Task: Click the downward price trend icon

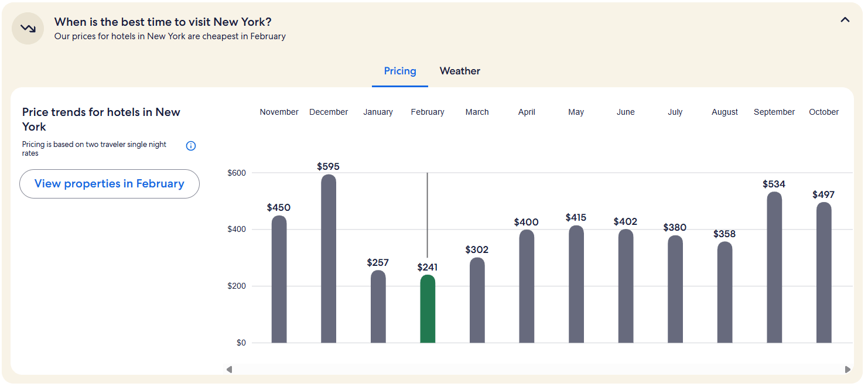Action: click(x=28, y=28)
